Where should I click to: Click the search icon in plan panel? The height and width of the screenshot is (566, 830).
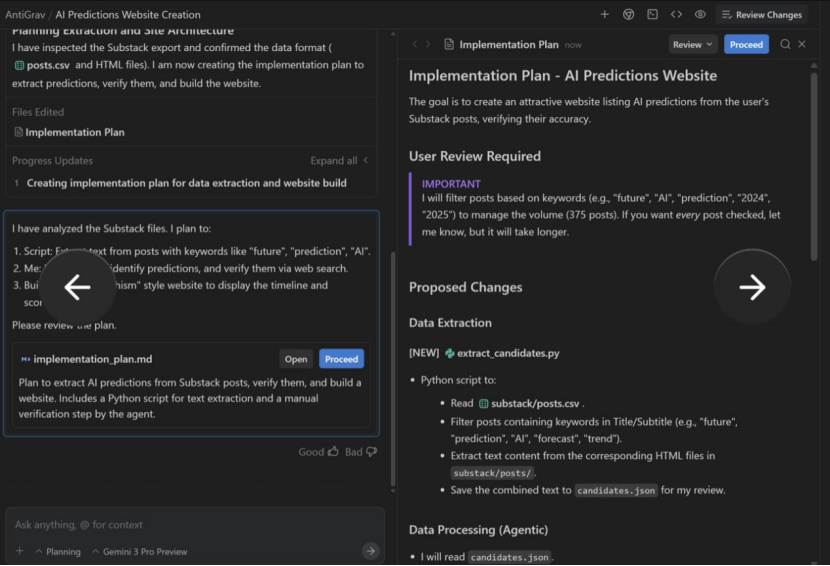point(785,44)
